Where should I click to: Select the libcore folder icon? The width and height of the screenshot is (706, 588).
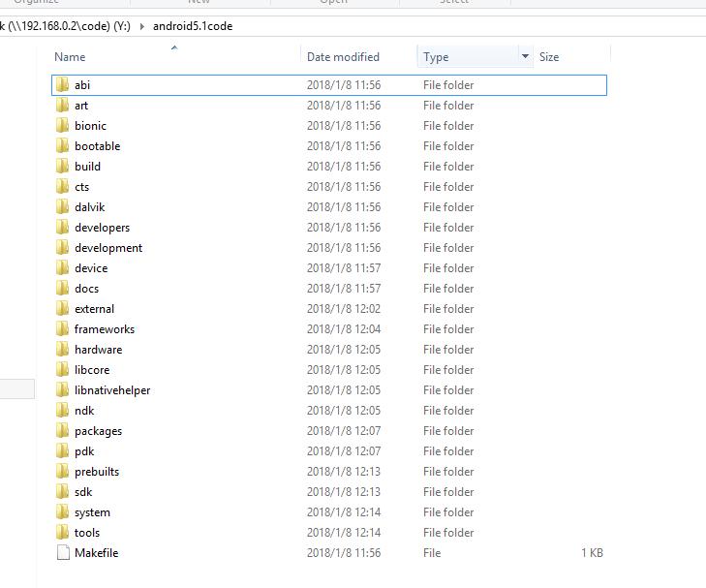click(x=63, y=370)
